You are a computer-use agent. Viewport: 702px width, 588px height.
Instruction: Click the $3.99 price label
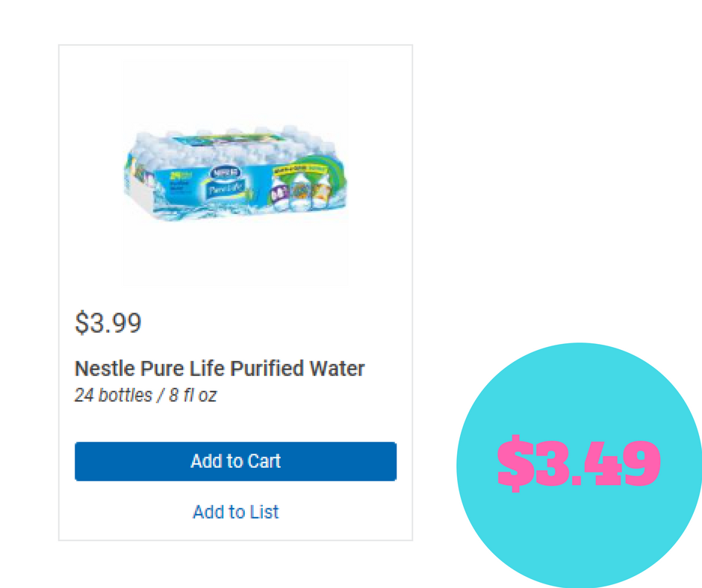click(108, 322)
